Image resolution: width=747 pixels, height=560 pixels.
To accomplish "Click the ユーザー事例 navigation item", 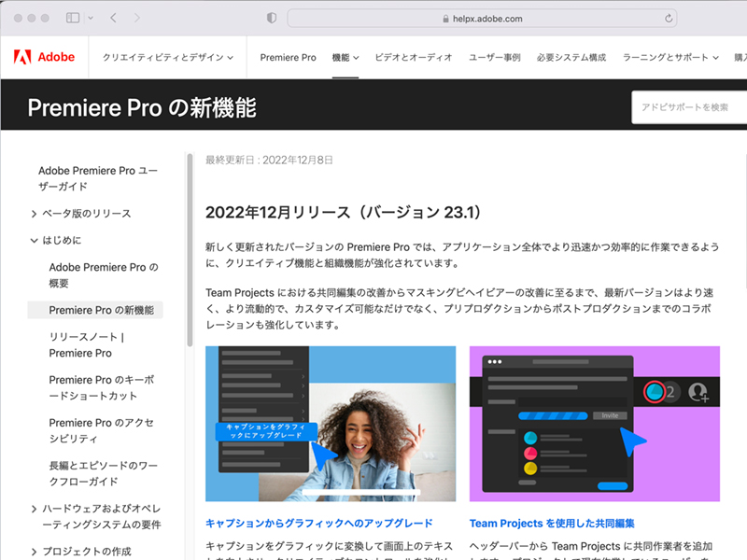I will point(493,57).
